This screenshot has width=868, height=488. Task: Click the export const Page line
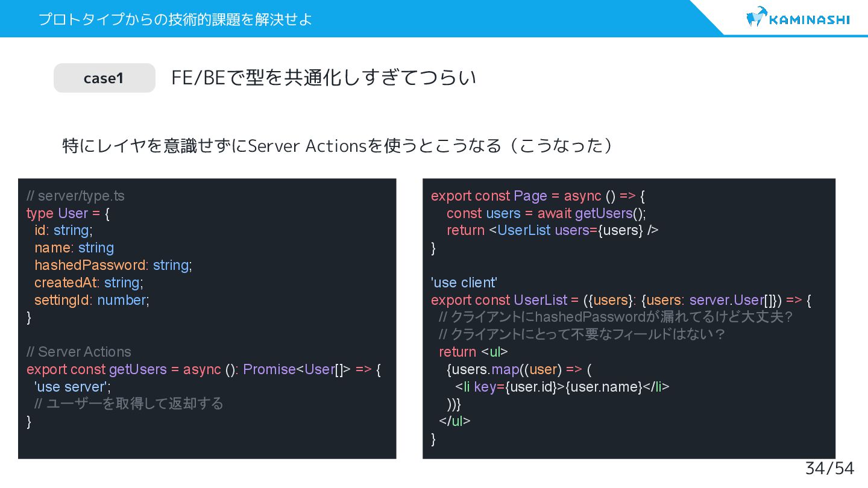pos(538,196)
